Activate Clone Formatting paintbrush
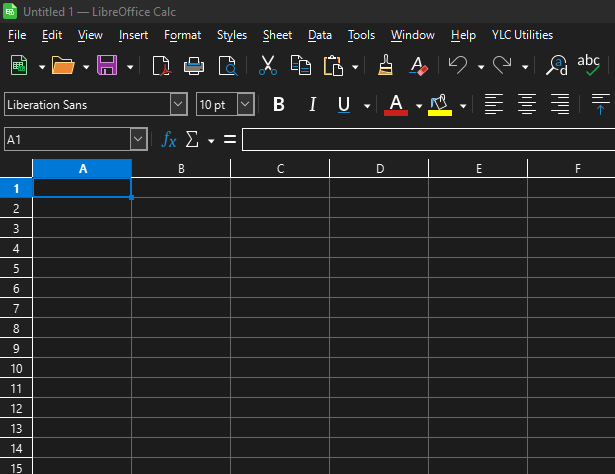This screenshot has height=474, width=615. click(x=386, y=65)
